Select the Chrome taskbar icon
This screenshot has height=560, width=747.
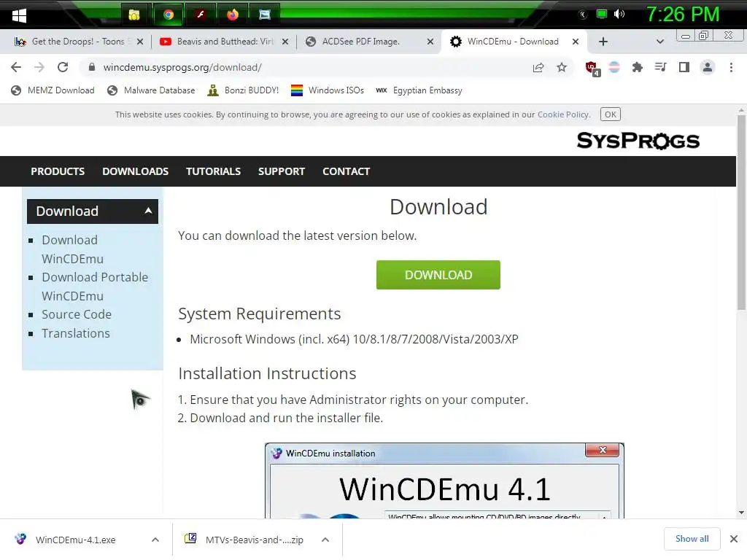169,15
